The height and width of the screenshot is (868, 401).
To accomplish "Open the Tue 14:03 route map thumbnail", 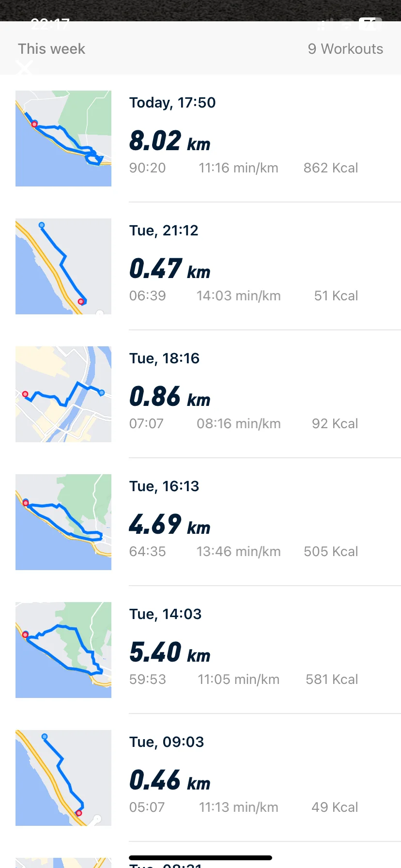I will (63, 650).
